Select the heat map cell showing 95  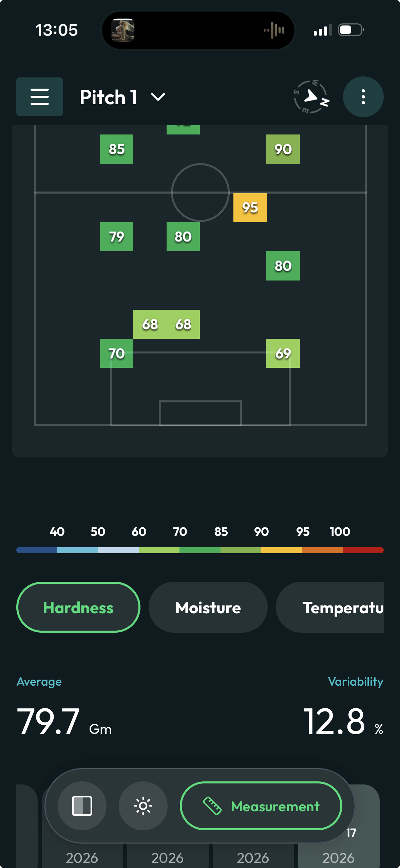(250, 208)
